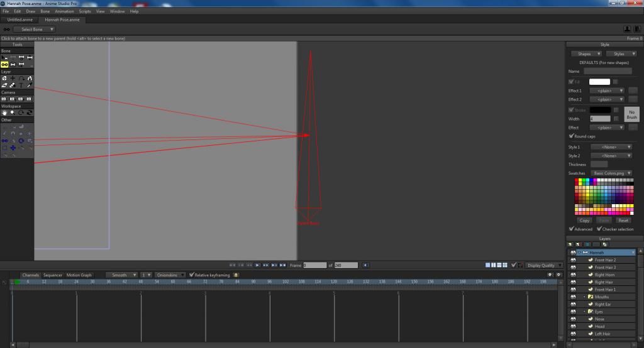Viewport: 644px width, 348px height.
Task: Disable Relative keyframing checkbox
Action: [x=191, y=275]
